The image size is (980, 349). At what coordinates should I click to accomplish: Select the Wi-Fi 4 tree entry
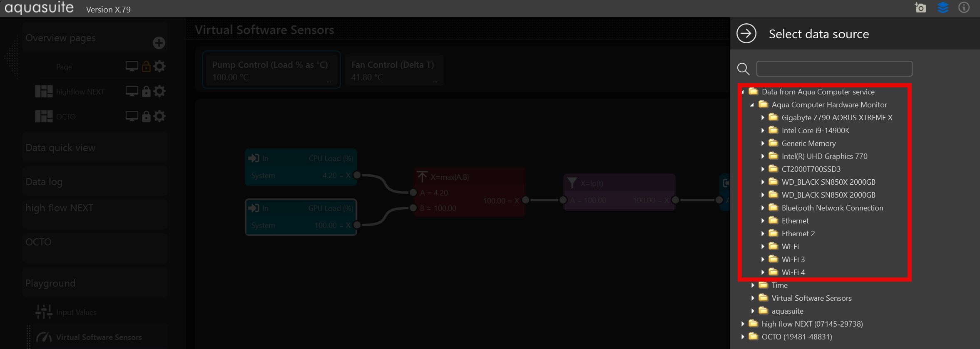tap(793, 272)
